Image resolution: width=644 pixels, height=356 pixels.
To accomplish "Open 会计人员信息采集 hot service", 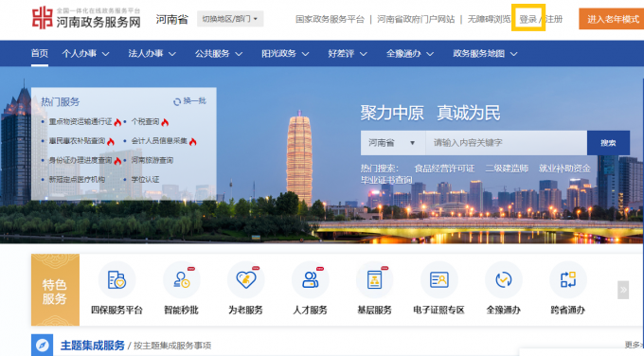I will pyautogui.click(x=159, y=141).
